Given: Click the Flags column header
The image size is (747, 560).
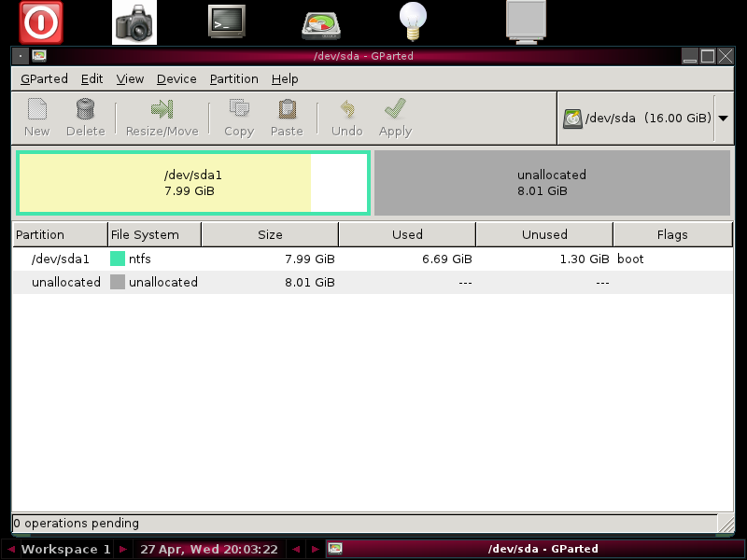Looking at the screenshot, I should tap(672, 234).
